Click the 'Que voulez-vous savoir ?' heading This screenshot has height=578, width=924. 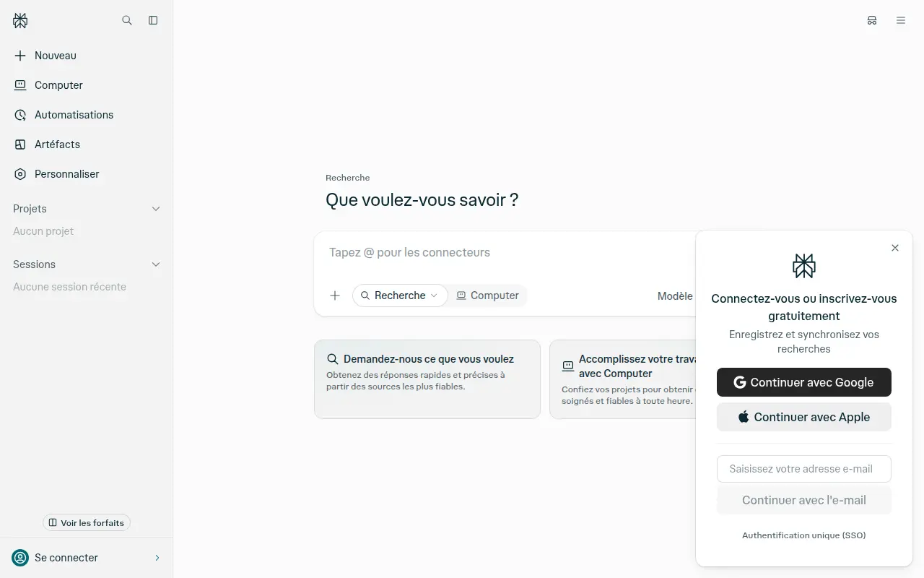(x=422, y=200)
